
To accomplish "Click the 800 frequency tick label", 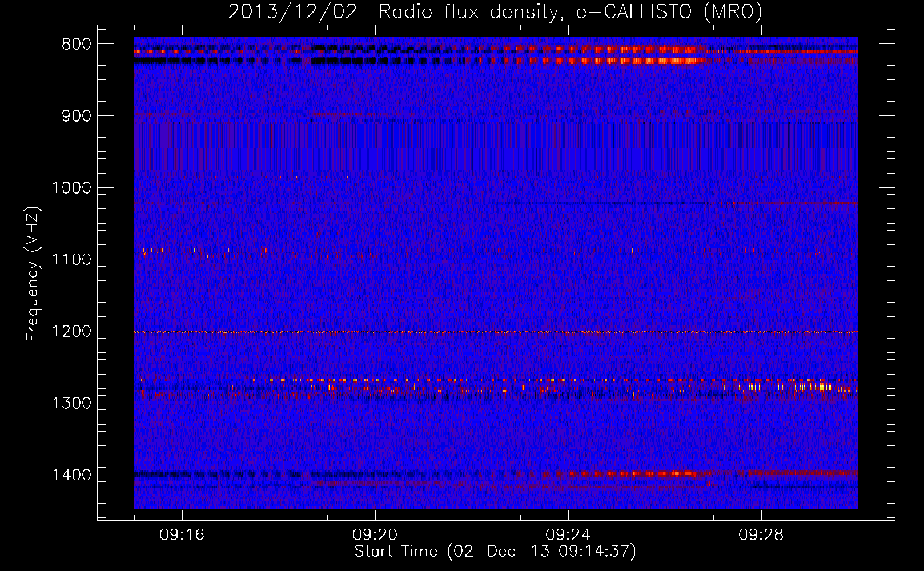I will click(x=77, y=45).
